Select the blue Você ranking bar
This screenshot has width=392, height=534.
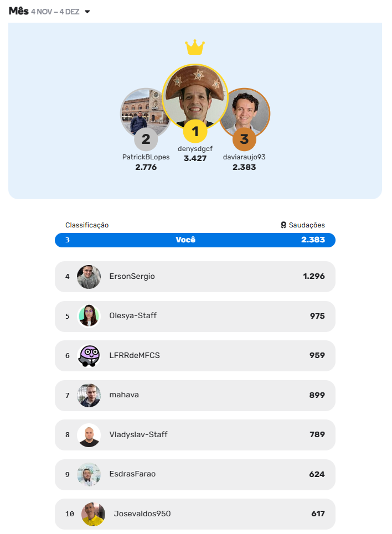pos(195,240)
